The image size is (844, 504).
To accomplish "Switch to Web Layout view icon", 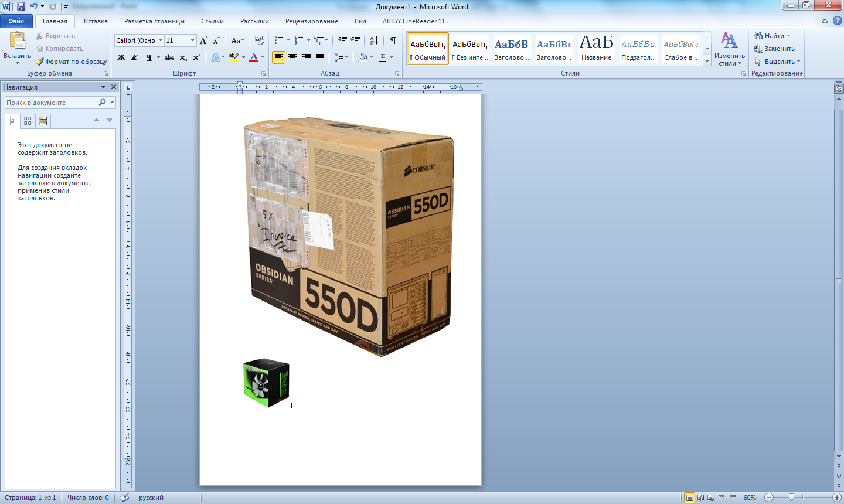I will pos(711,498).
